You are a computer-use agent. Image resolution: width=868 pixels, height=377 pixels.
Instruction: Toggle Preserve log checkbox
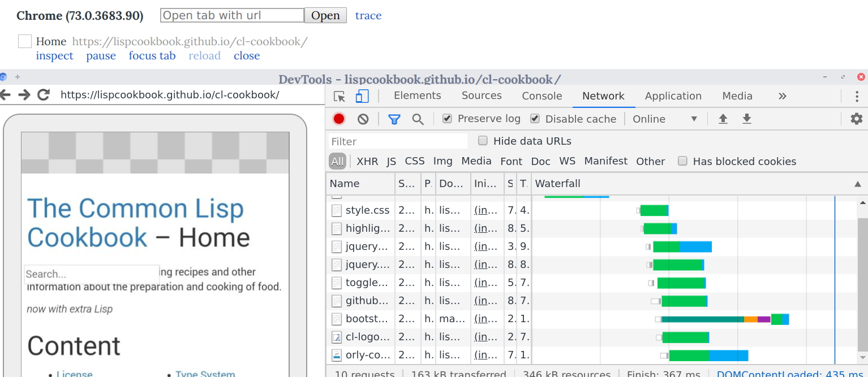click(447, 119)
